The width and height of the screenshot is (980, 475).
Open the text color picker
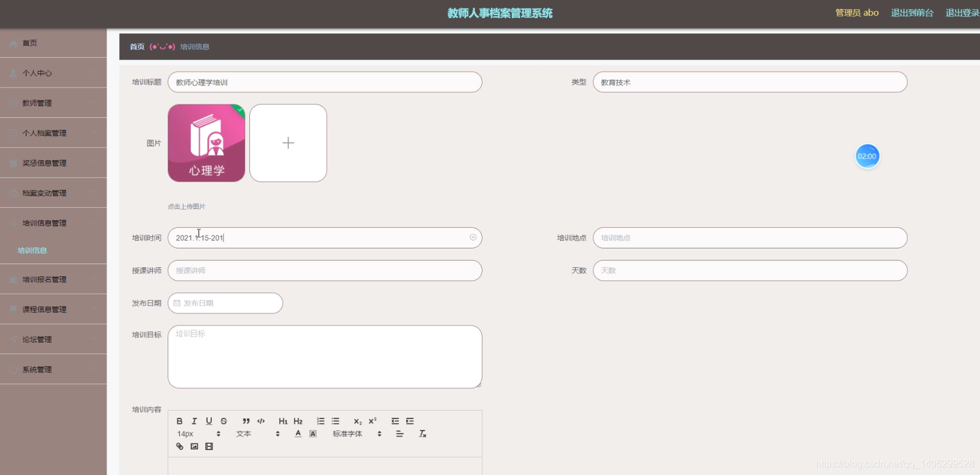(x=298, y=434)
